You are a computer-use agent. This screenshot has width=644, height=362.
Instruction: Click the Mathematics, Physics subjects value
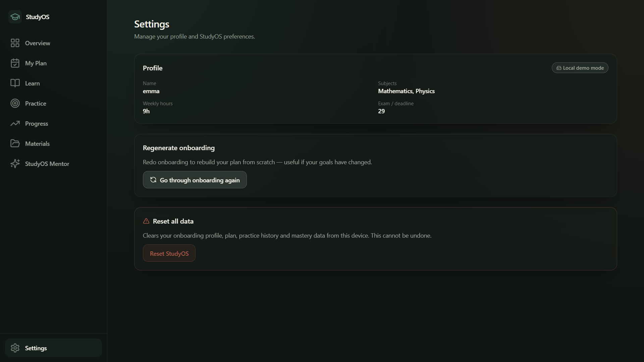tap(406, 91)
